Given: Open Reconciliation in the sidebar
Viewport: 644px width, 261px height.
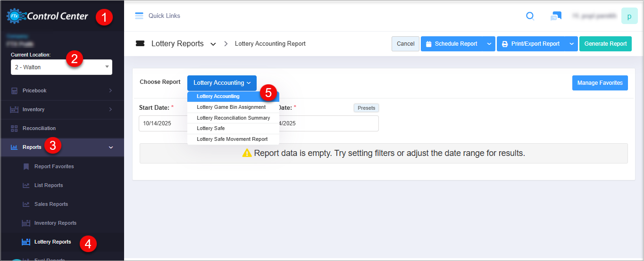Looking at the screenshot, I should tap(39, 128).
